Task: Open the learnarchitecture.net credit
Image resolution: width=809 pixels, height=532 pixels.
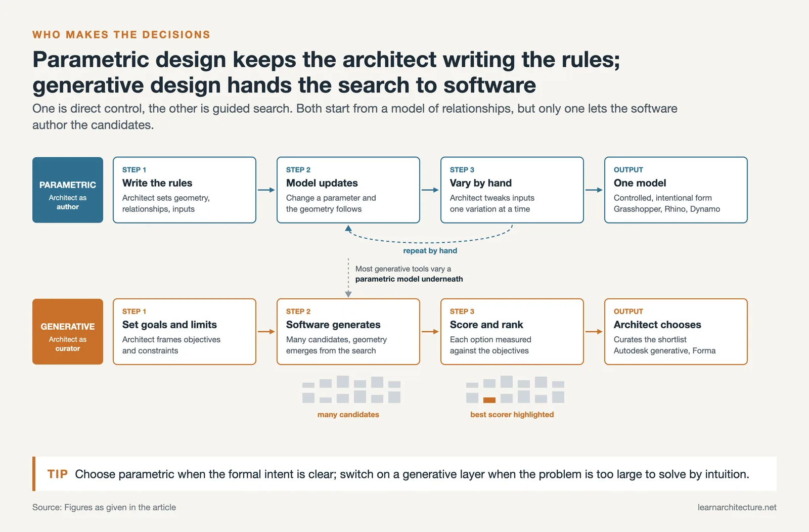Action: coord(737,507)
